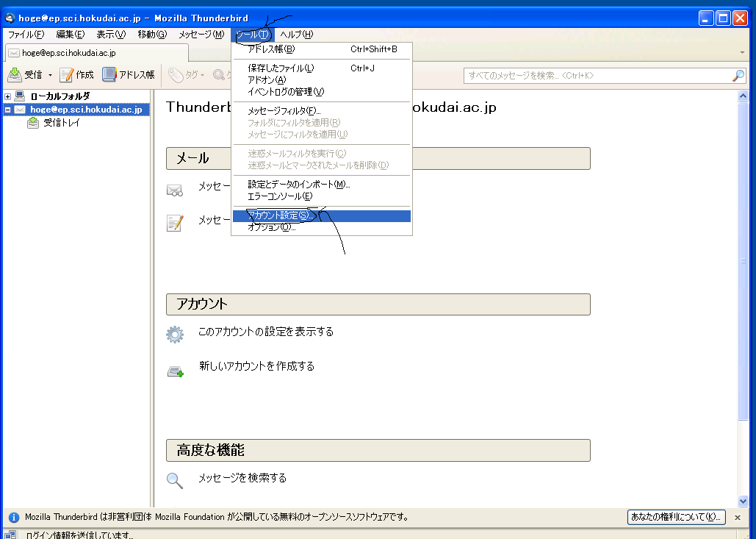Image resolution: width=756 pixels, height=539 pixels.
Task: Click the scroll-down arrow of content scrollbar
Action: [x=743, y=501]
